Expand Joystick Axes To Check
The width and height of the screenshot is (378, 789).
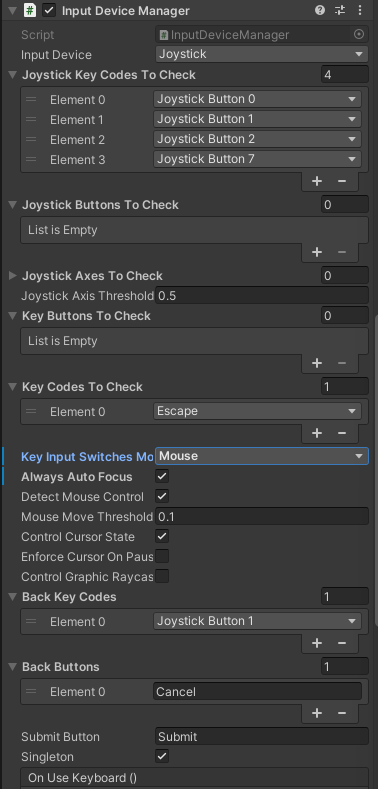13,276
